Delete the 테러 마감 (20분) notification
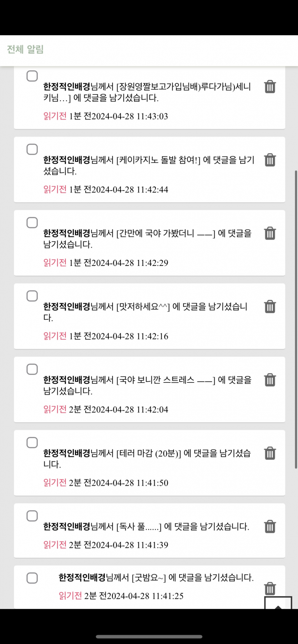 pos(270,453)
